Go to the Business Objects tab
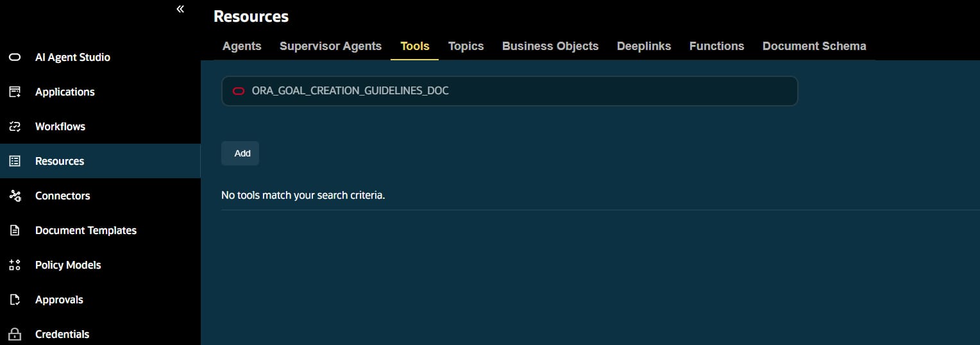Image resolution: width=980 pixels, height=345 pixels. (550, 46)
